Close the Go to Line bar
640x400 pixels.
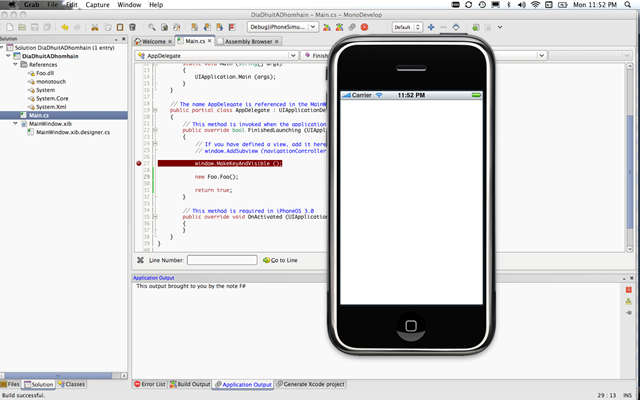140,260
